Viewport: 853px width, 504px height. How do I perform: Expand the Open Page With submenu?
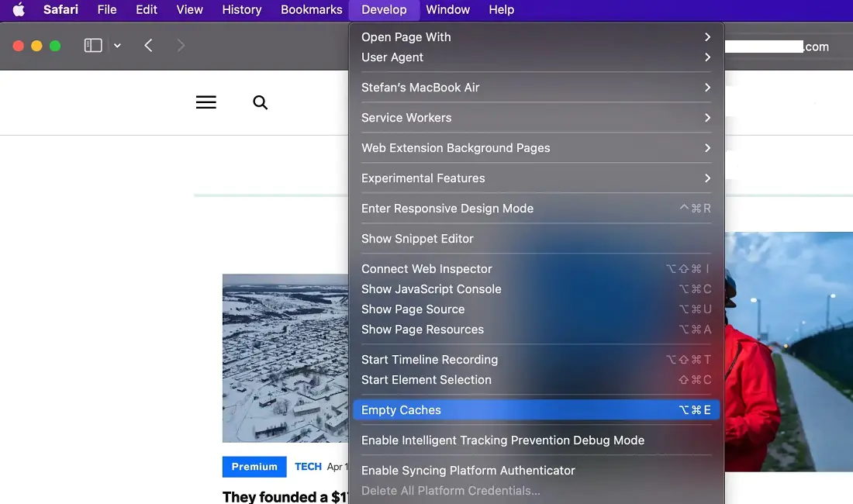(536, 37)
